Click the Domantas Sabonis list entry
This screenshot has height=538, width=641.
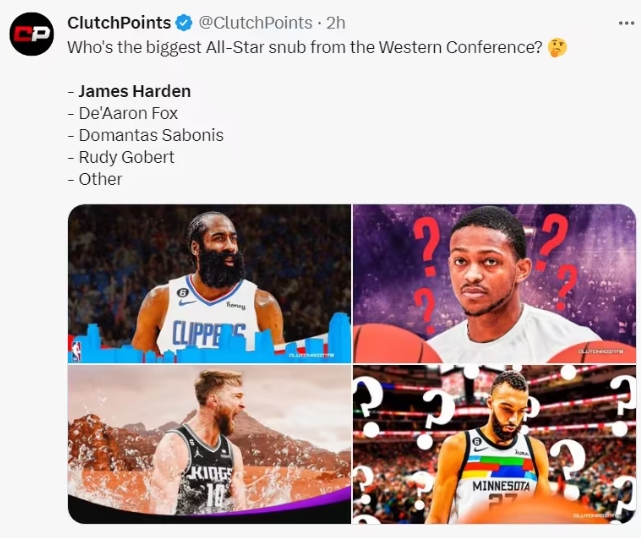151,135
